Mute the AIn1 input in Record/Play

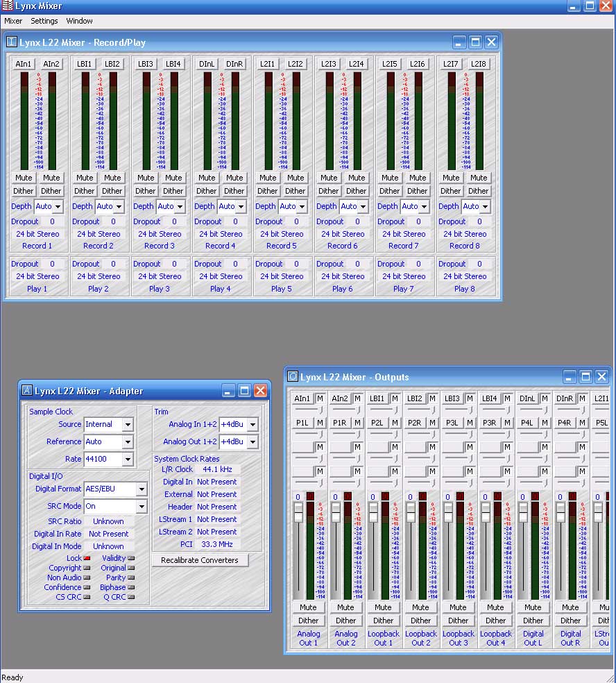coord(24,178)
